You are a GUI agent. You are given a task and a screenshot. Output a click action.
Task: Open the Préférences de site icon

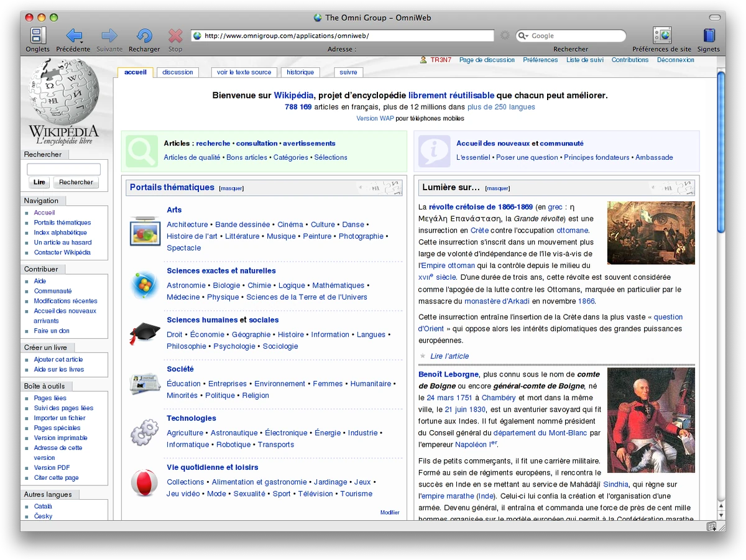(661, 35)
